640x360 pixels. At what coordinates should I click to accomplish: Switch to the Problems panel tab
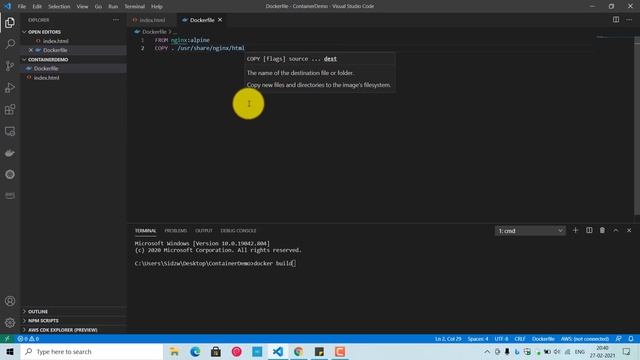(176, 231)
